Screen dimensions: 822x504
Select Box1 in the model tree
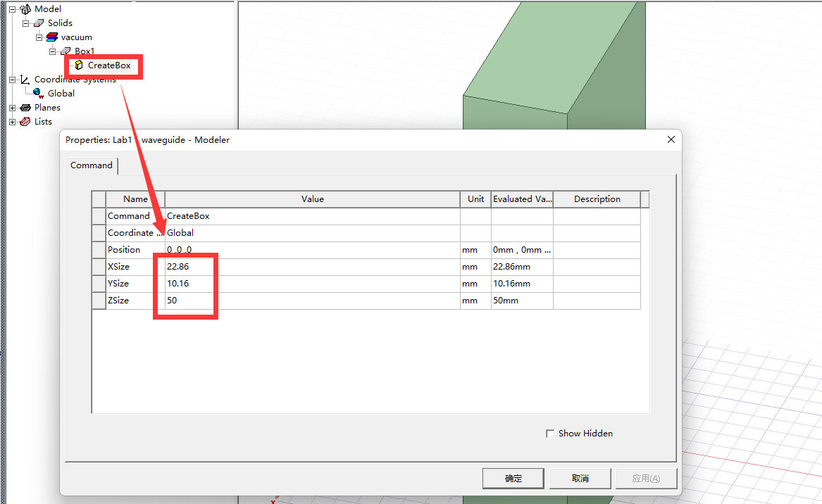click(x=85, y=51)
